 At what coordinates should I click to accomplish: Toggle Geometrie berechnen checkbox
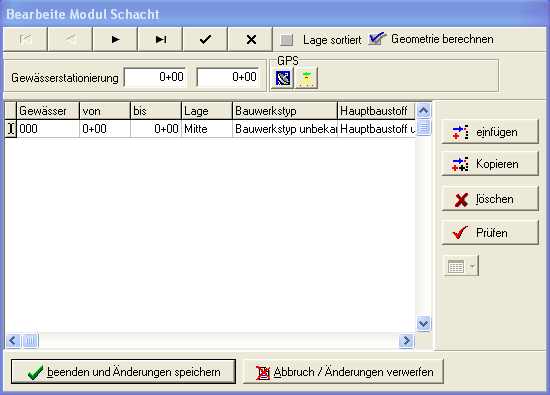(x=376, y=39)
